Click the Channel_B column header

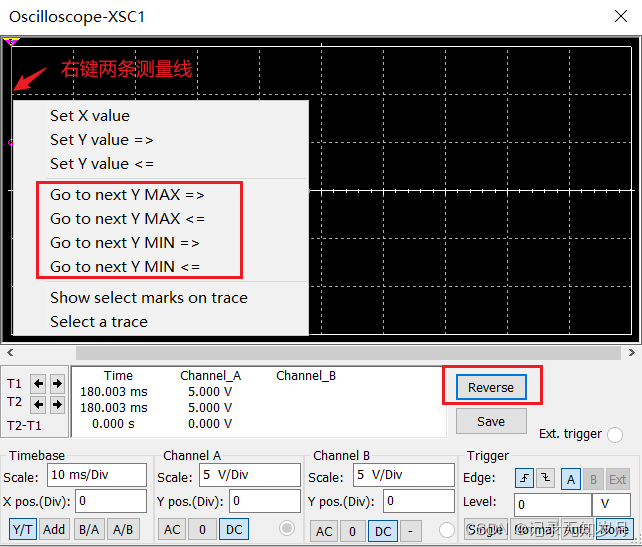[x=306, y=376]
